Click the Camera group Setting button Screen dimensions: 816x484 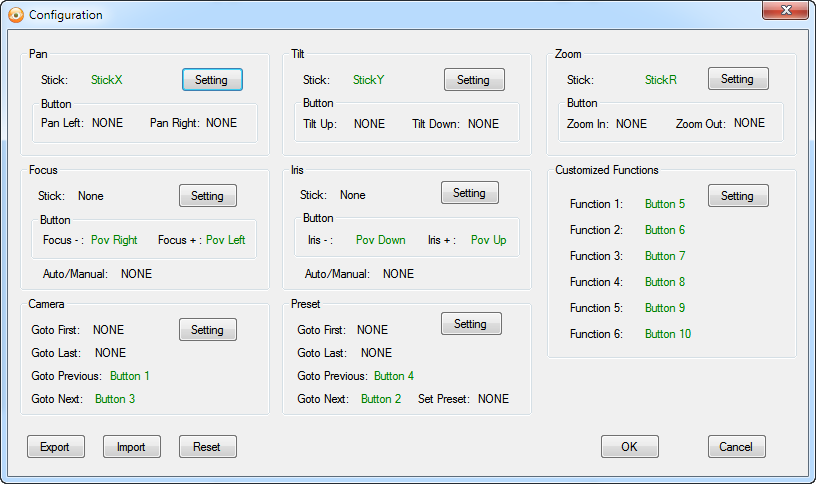coord(208,329)
